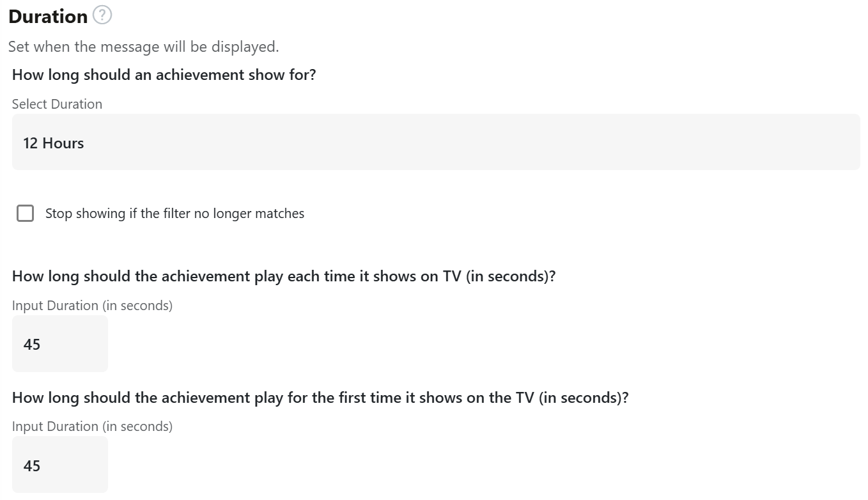Click 'Set when the message will be displayed' text
The image size is (868, 500).
click(x=144, y=47)
